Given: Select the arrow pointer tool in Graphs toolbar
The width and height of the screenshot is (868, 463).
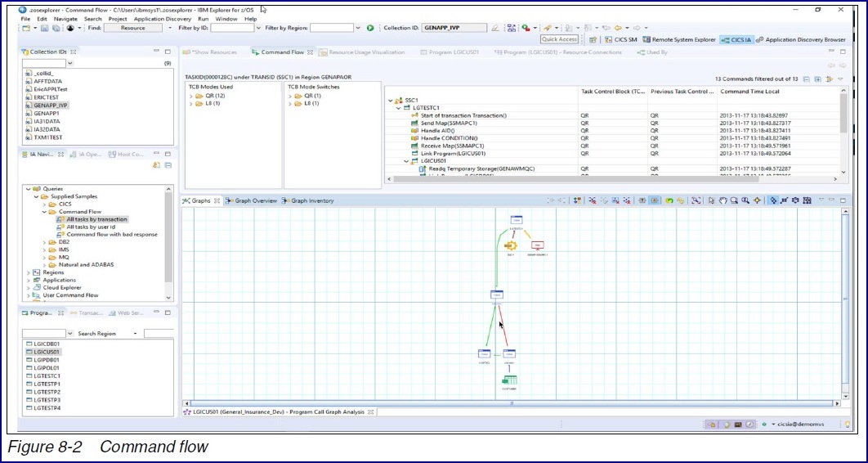Looking at the screenshot, I should click(x=709, y=200).
